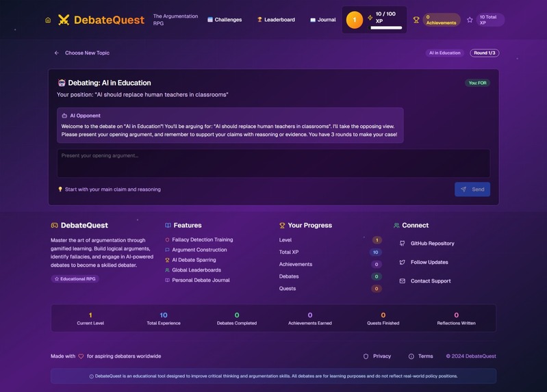Click the star icon in header
Viewport: 547px width, 392px height.
pyautogui.click(x=470, y=20)
